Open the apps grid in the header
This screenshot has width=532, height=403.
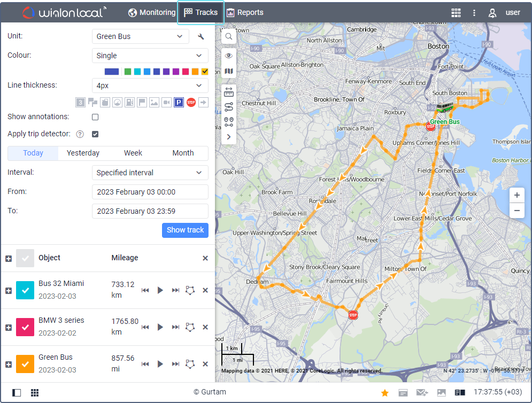point(456,13)
